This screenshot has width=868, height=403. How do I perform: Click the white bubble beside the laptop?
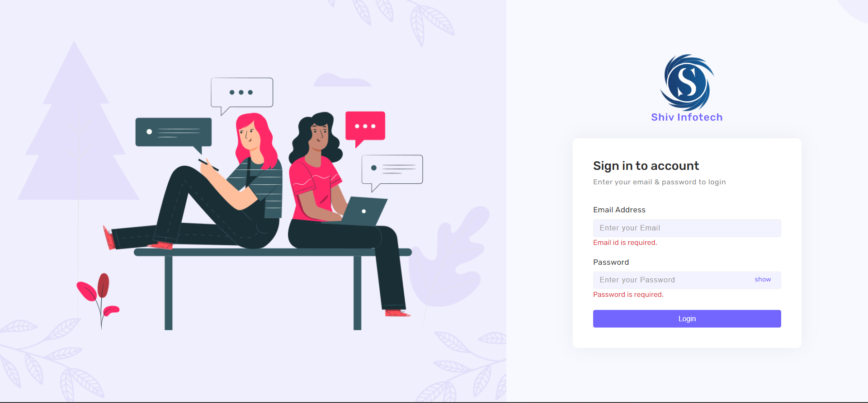(x=392, y=173)
